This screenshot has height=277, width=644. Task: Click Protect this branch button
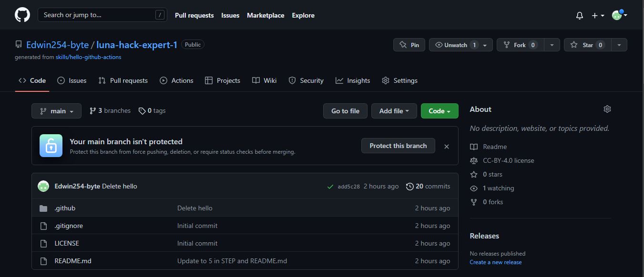398,146
